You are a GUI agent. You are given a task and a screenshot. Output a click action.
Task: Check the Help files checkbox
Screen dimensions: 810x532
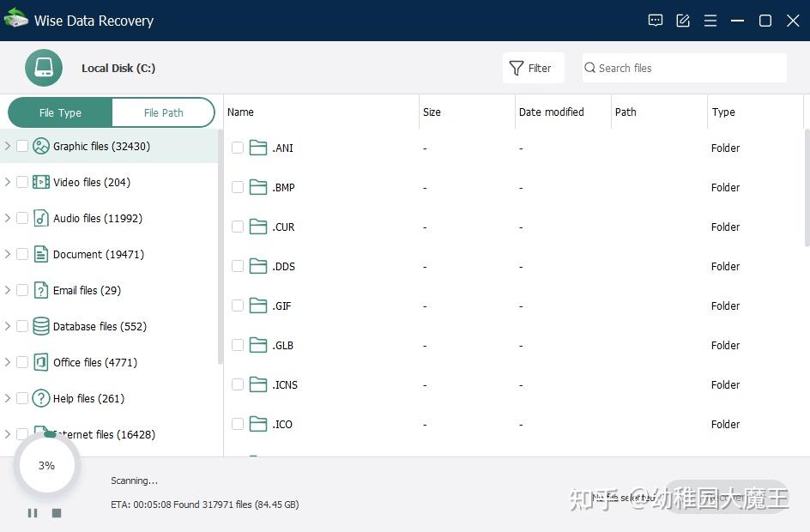[21, 398]
